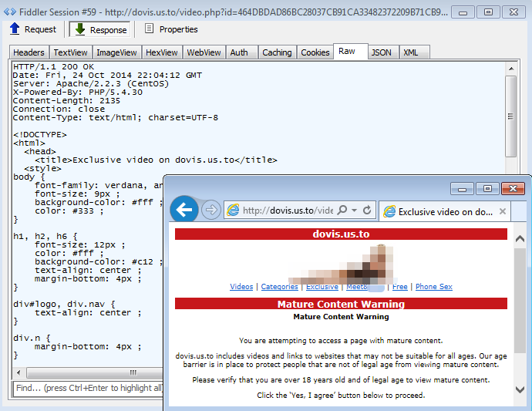
Task: Click the Videos link on the page
Action: point(241,287)
